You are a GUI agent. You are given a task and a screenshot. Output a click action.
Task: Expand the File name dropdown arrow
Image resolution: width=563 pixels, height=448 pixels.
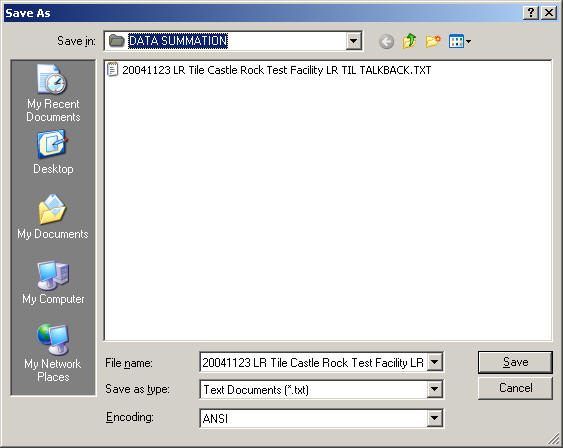(x=434, y=362)
